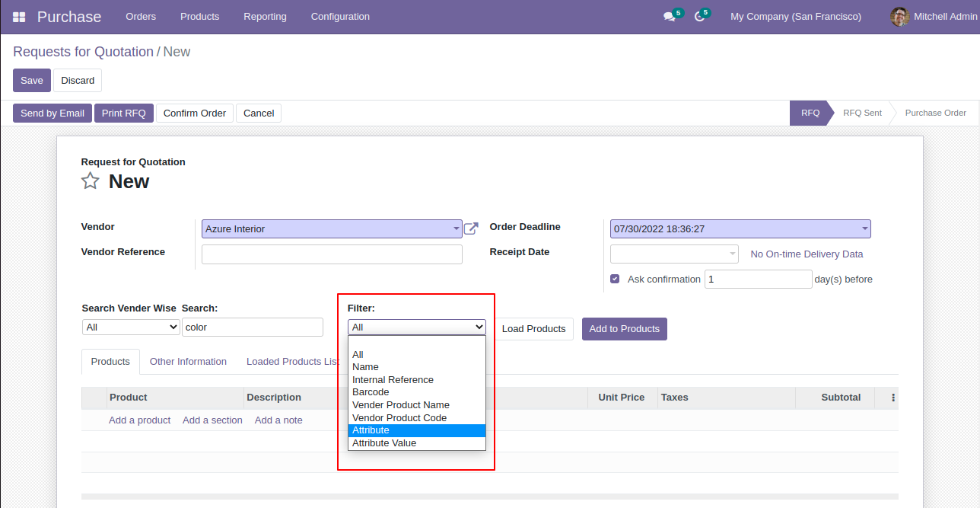This screenshot has height=508, width=980.
Task: Open table column options kebab icon
Action: click(893, 398)
